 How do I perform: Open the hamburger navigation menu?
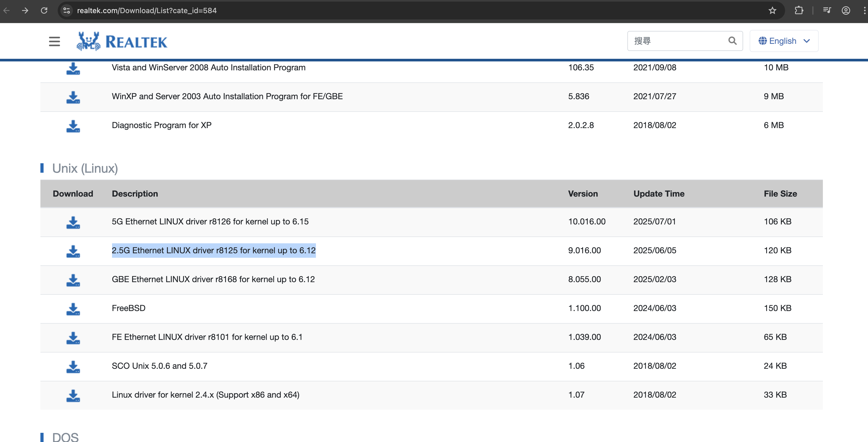54,41
